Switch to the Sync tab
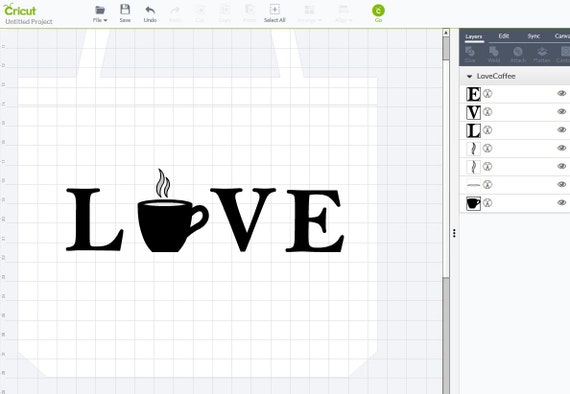The height and width of the screenshot is (394, 570). pyautogui.click(x=534, y=36)
